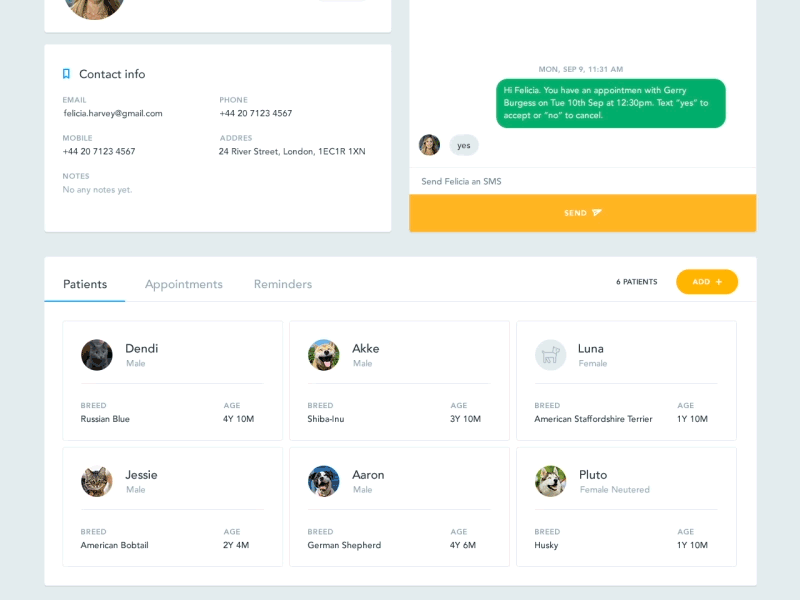Click the MON, SEP 9, 11:31 AM timestamp

(581, 69)
